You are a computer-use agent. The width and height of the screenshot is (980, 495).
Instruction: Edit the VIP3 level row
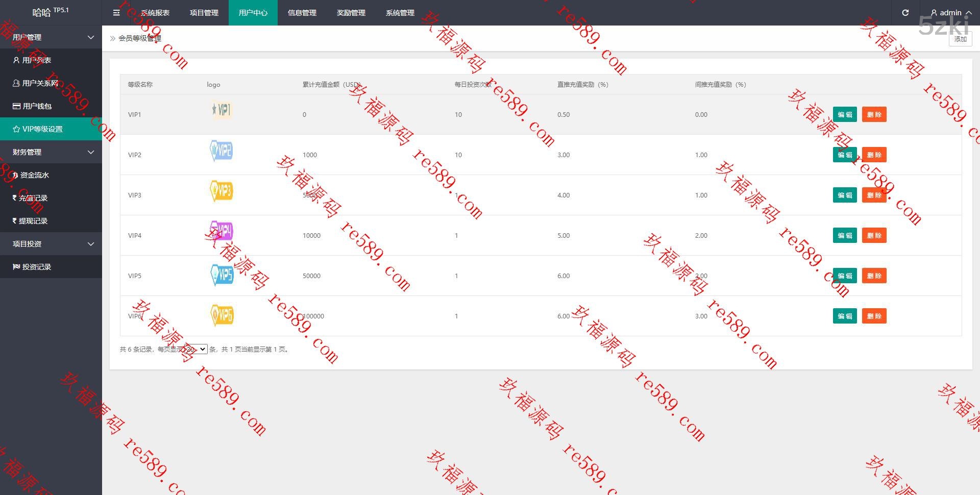(x=845, y=195)
